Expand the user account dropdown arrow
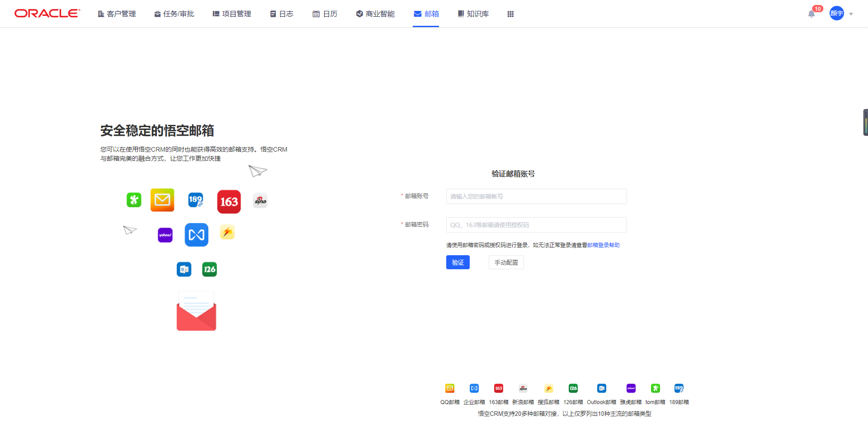This screenshot has height=424, width=868. click(851, 14)
